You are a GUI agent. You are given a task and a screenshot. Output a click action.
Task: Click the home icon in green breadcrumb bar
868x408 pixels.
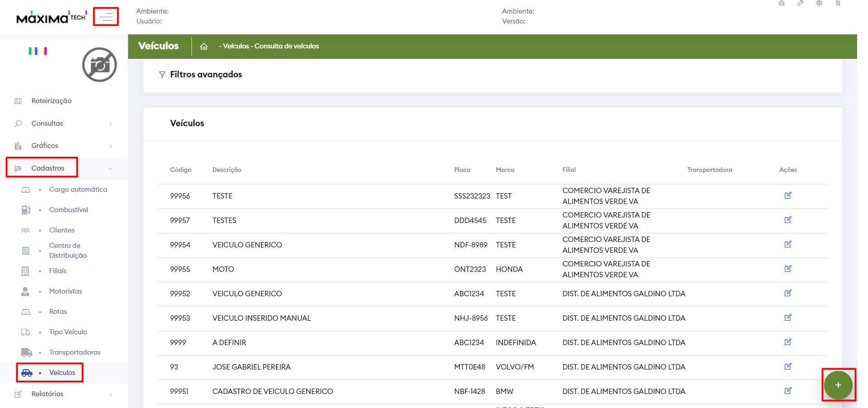point(204,46)
